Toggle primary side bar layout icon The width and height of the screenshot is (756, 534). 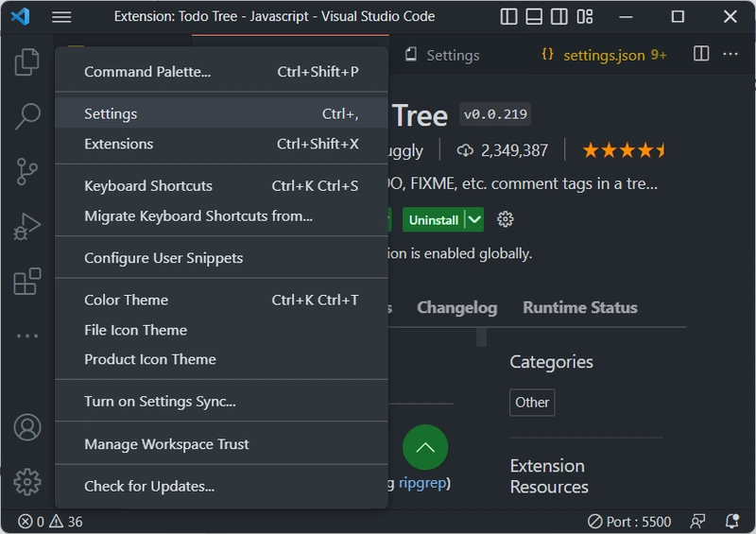(508, 17)
